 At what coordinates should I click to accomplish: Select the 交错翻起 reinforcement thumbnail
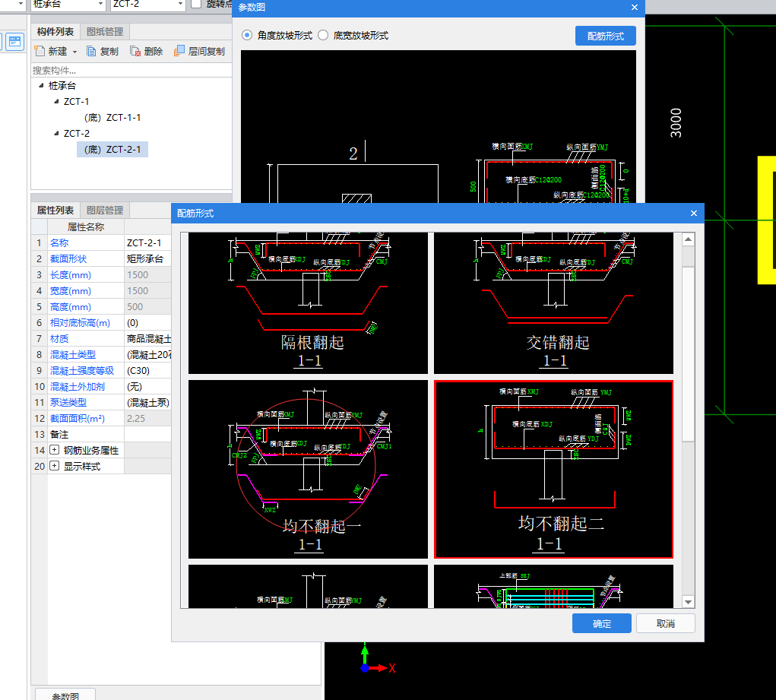pos(553,303)
